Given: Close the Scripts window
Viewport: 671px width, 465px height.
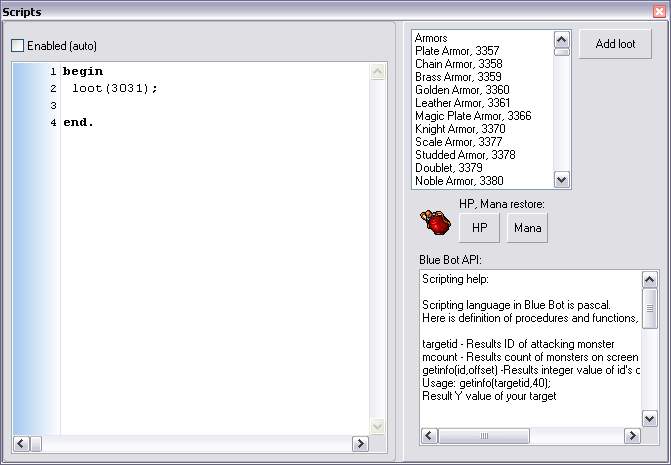Looking at the screenshot, I should click(x=659, y=11).
